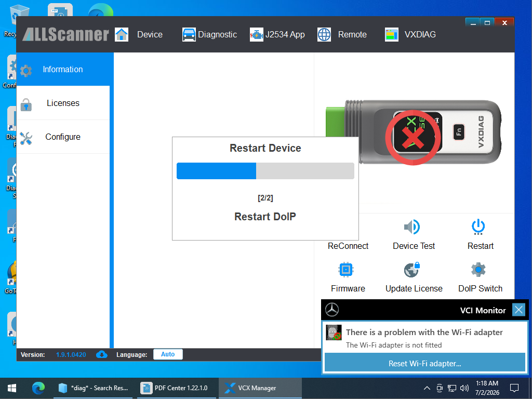Click the Information gear icon
532x399 pixels.
pyautogui.click(x=26, y=71)
